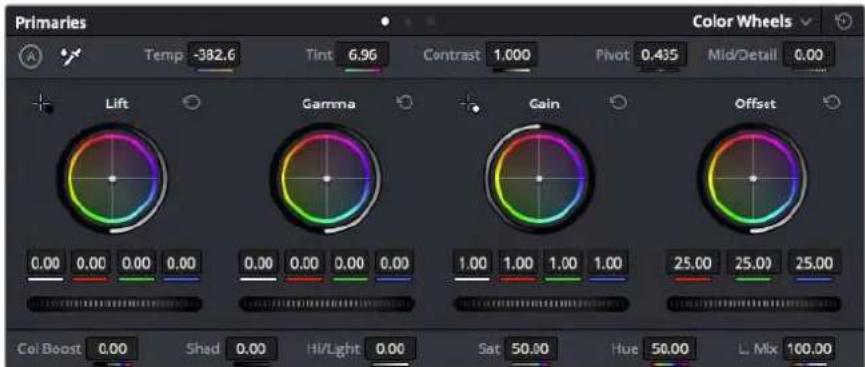Click center of the Gain color wheel
The width and height of the screenshot is (865, 367).
[x=540, y=179]
